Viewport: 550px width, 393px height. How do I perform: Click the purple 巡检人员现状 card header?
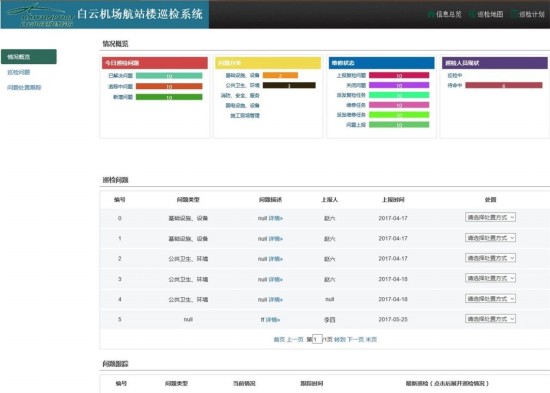click(x=495, y=63)
